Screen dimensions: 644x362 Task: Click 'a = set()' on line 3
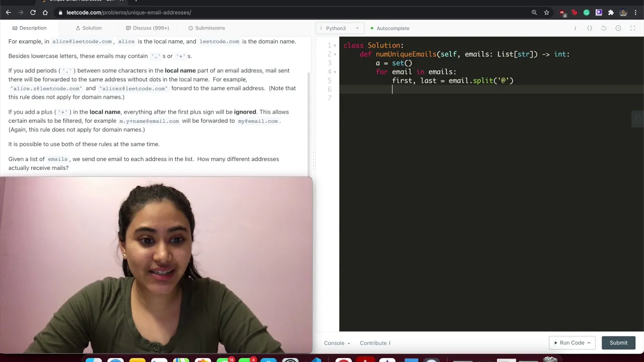tap(394, 63)
